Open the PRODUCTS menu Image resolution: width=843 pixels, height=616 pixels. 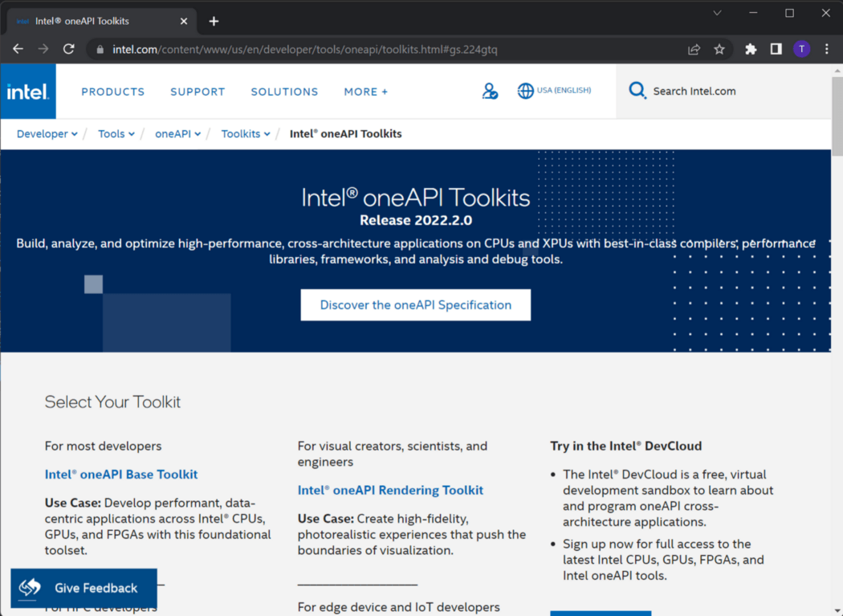(x=113, y=92)
